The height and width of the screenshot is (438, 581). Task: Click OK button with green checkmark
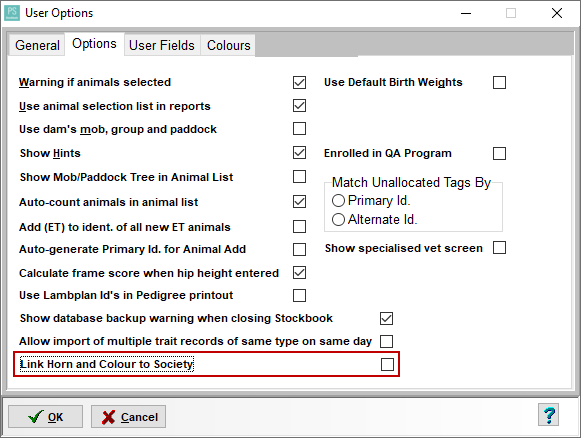click(x=46, y=417)
